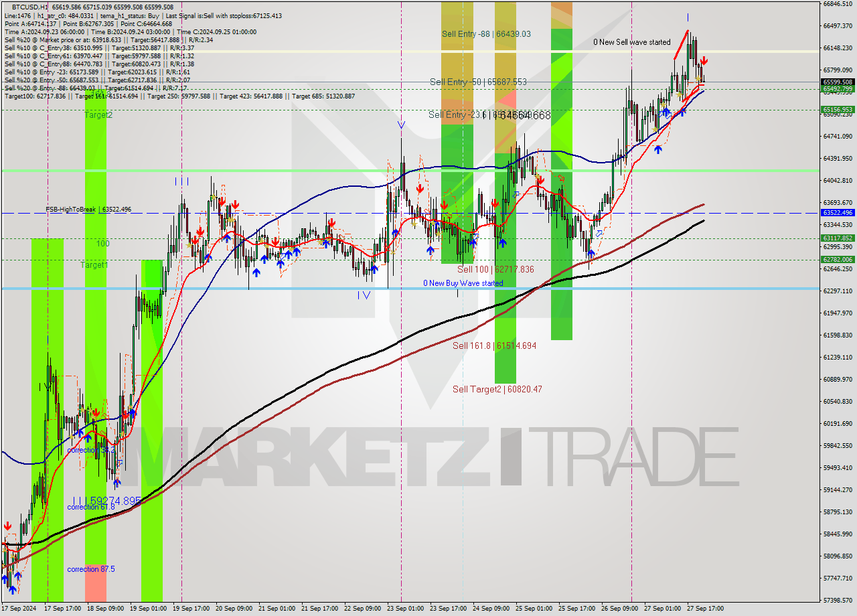Click the green price tag 65156.953
857x616 pixels.
pyautogui.click(x=838, y=109)
